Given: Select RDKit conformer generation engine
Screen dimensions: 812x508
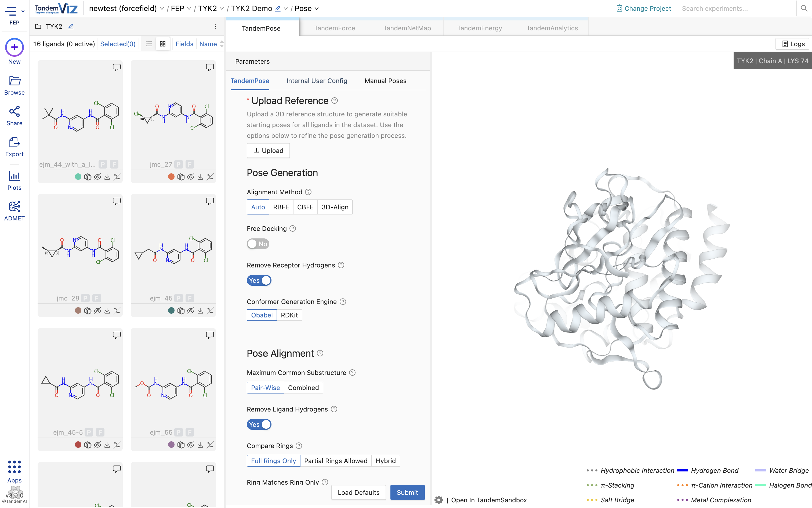Looking at the screenshot, I should pyautogui.click(x=289, y=315).
